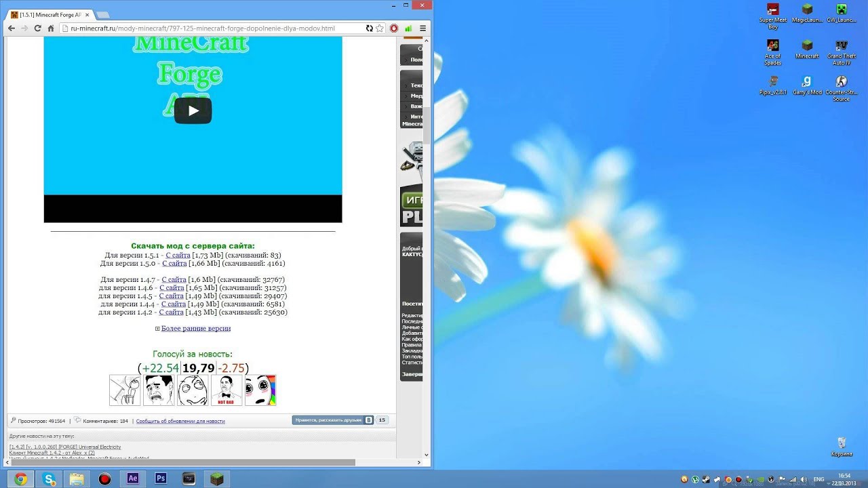The height and width of the screenshot is (488, 868).
Task: Play the Minecraft Forge video
Action: tap(193, 111)
